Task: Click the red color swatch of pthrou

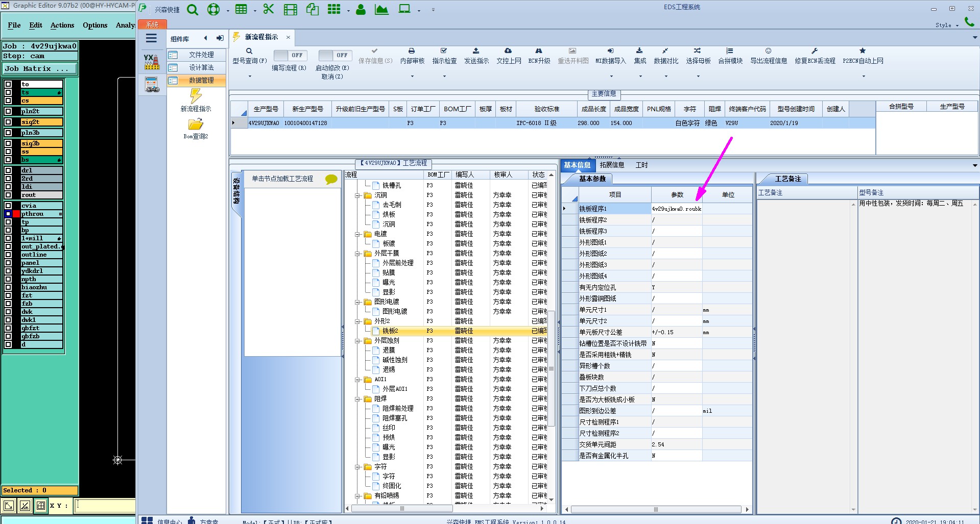Action: (x=16, y=214)
